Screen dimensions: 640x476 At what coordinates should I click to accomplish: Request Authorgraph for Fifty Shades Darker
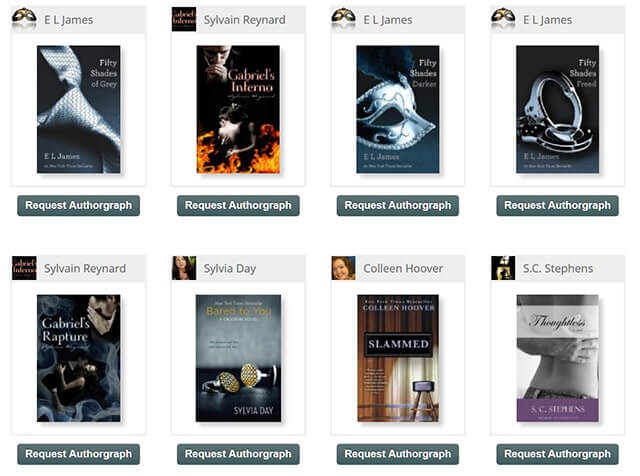tap(398, 205)
